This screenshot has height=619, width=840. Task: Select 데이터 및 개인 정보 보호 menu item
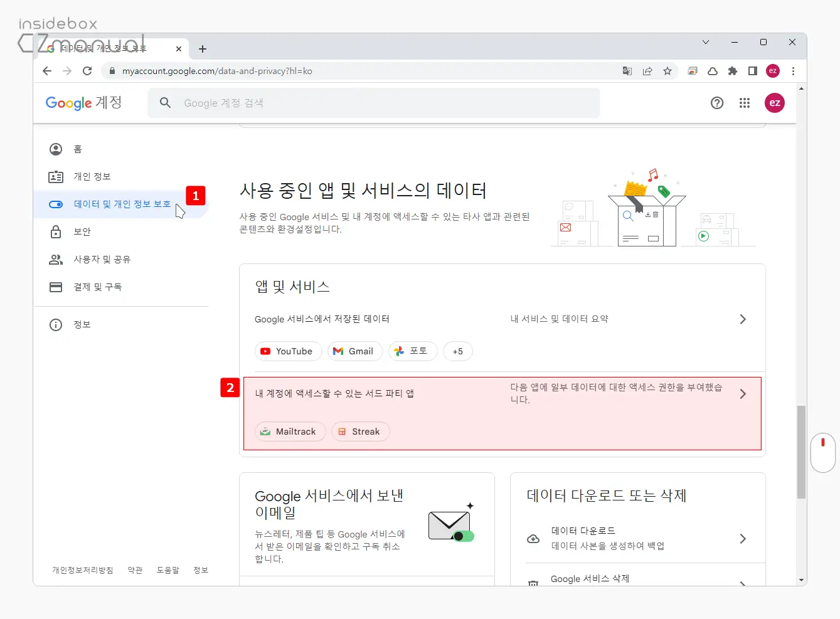click(121, 204)
